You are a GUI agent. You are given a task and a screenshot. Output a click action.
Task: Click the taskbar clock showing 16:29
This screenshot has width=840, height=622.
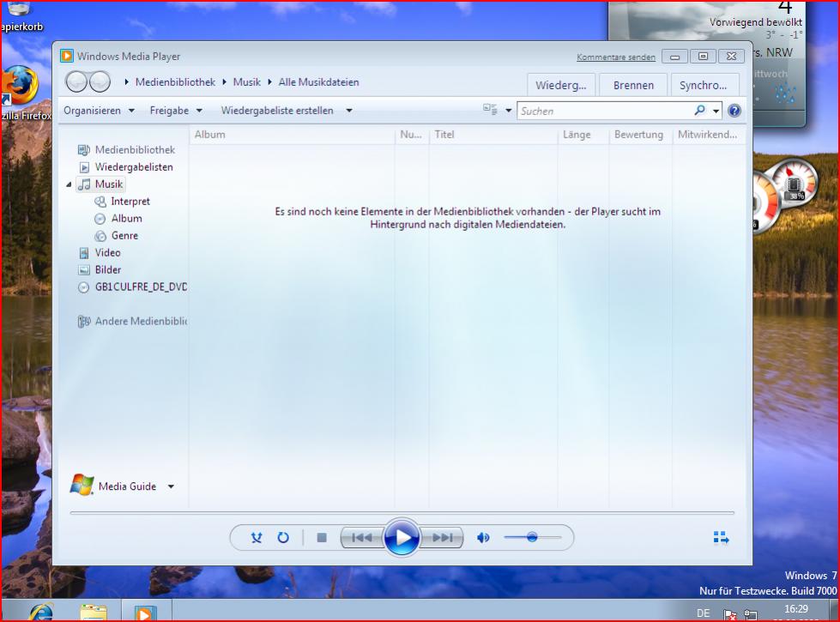[796, 610]
